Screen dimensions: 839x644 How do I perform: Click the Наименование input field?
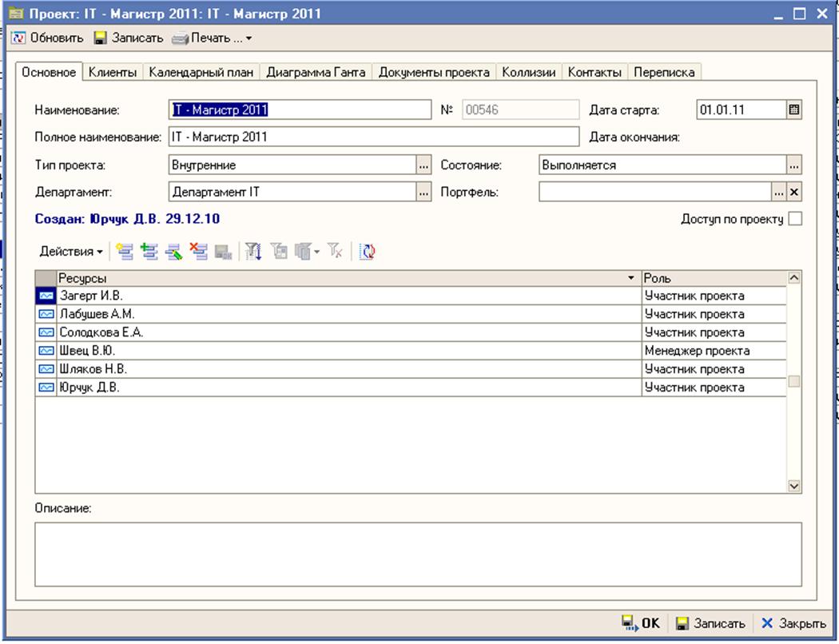click(x=300, y=109)
